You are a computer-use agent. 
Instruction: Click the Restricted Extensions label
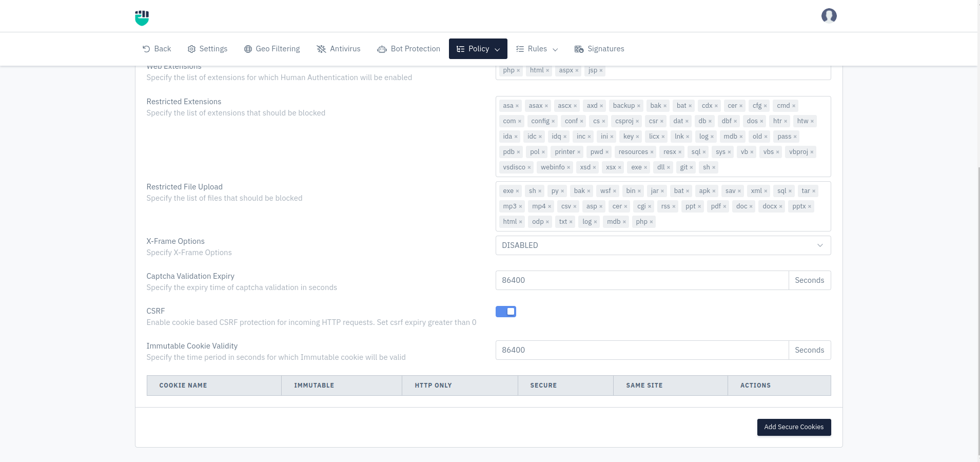(x=184, y=102)
